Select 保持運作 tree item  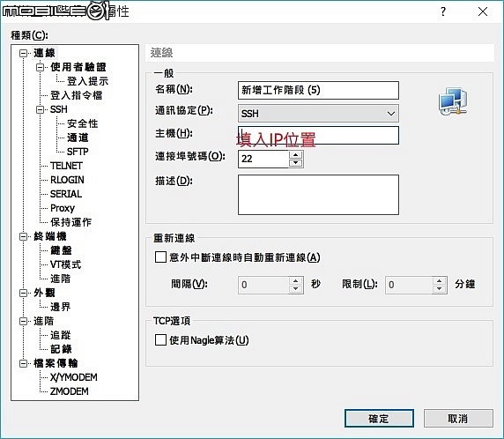(x=70, y=222)
